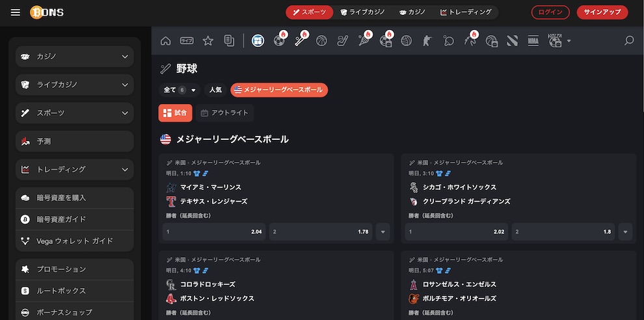This screenshot has width=644, height=320.
Task: Go to sportsbook home icon
Action: click(x=165, y=41)
